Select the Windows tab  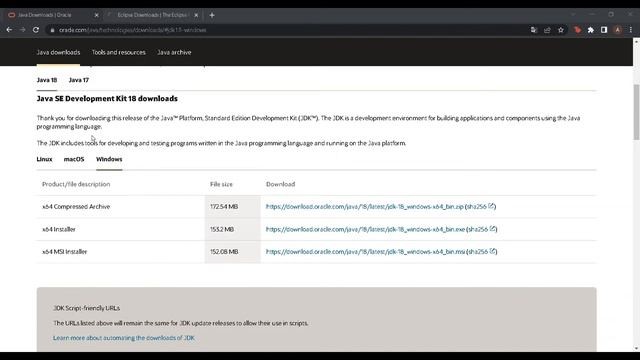point(109,159)
